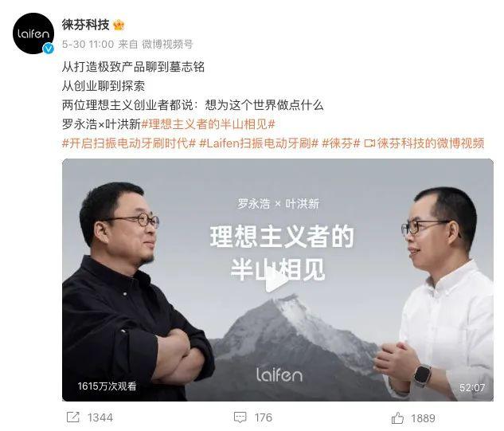Click the blue verified badge on avatar
Screen dimensions: 504x431
pos(49,49)
